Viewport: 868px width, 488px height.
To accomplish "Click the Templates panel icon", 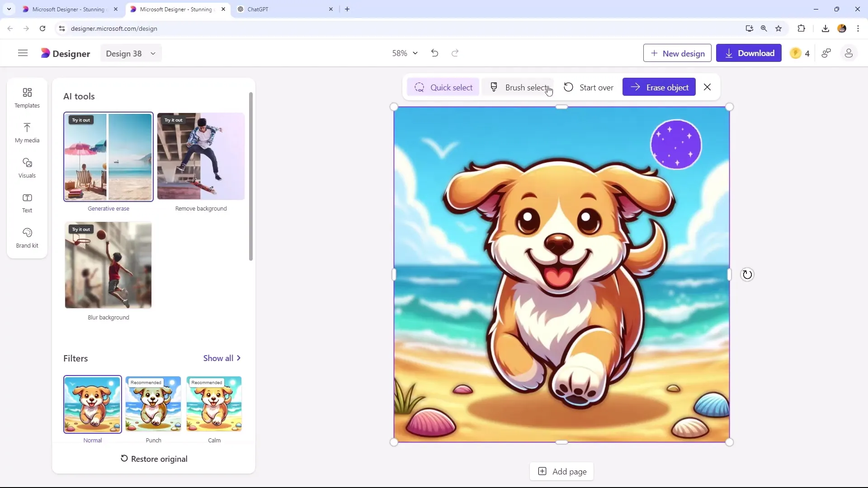I will pyautogui.click(x=28, y=97).
